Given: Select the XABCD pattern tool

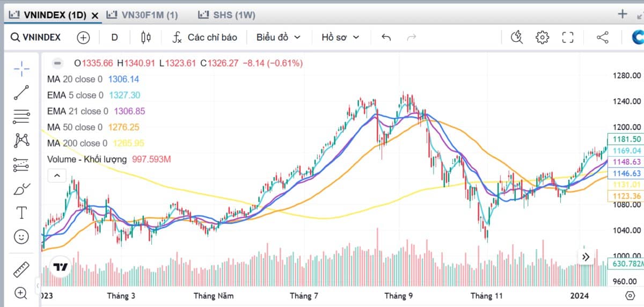Looking at the screenshot, I should (21, 140).
